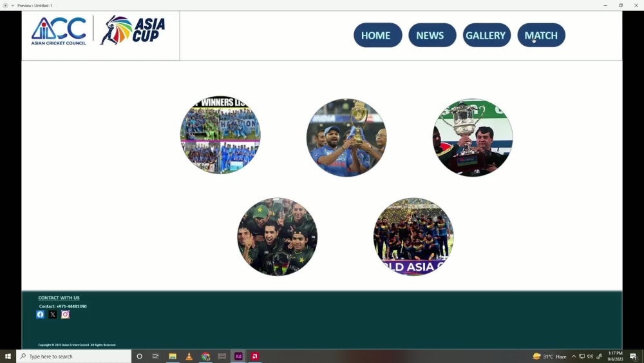Viewport: 644px width, 363px height.
Task: Expand hidden system tray icons chevron
Action: [x=574, y=357]
